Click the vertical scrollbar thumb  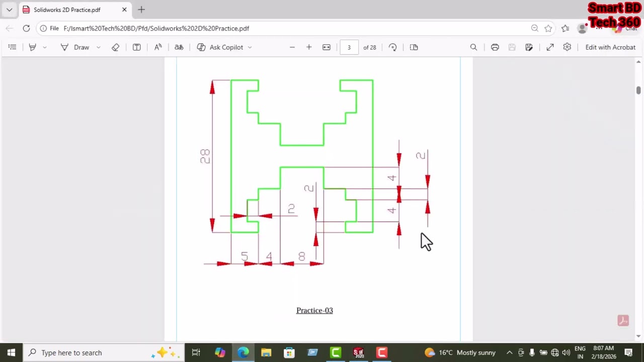(x=638, y=90)
